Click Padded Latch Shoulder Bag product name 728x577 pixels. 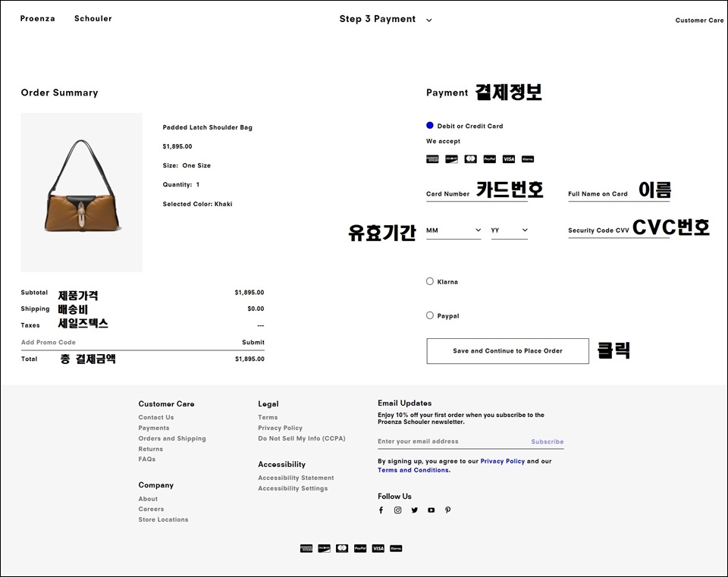[x=208, y=127]
